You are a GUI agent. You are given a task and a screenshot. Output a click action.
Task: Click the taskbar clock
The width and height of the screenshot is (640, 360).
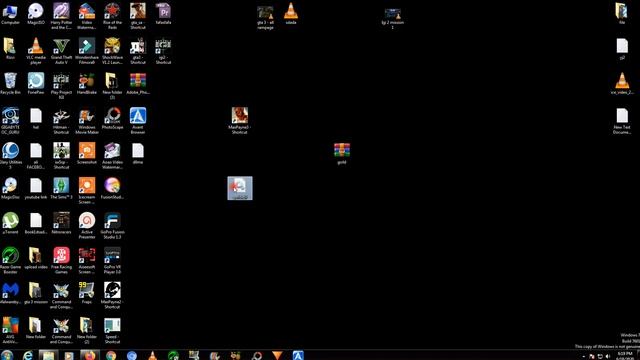pyautogui.click(x=624, y=356)
